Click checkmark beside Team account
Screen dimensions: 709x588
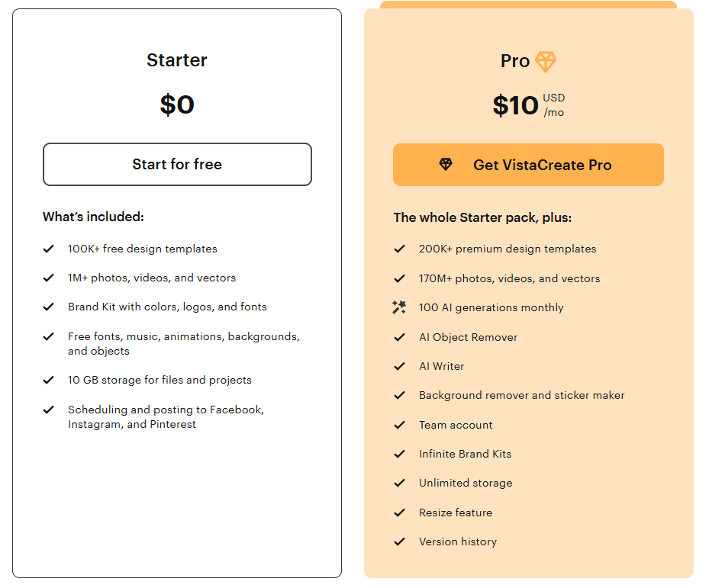point(399,425)
